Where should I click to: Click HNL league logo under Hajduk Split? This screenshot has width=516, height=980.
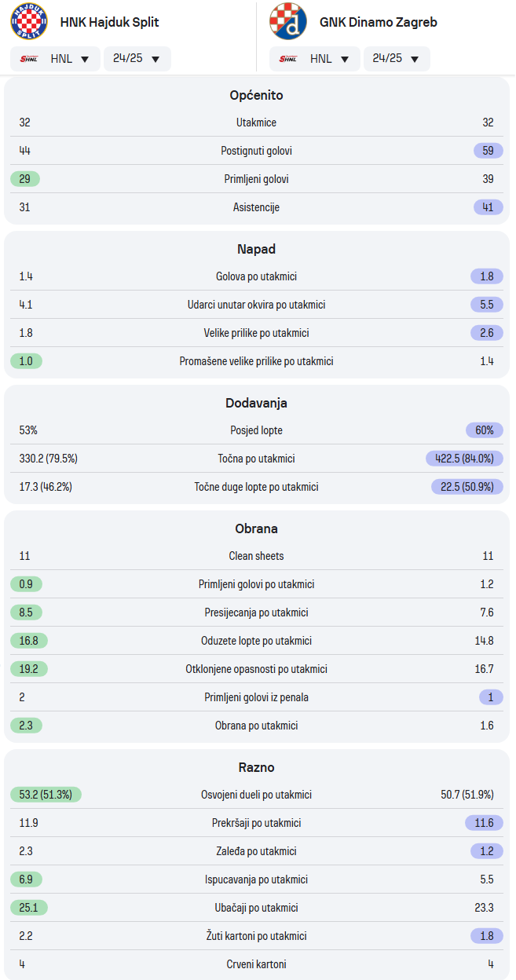(x=29, y=59)
